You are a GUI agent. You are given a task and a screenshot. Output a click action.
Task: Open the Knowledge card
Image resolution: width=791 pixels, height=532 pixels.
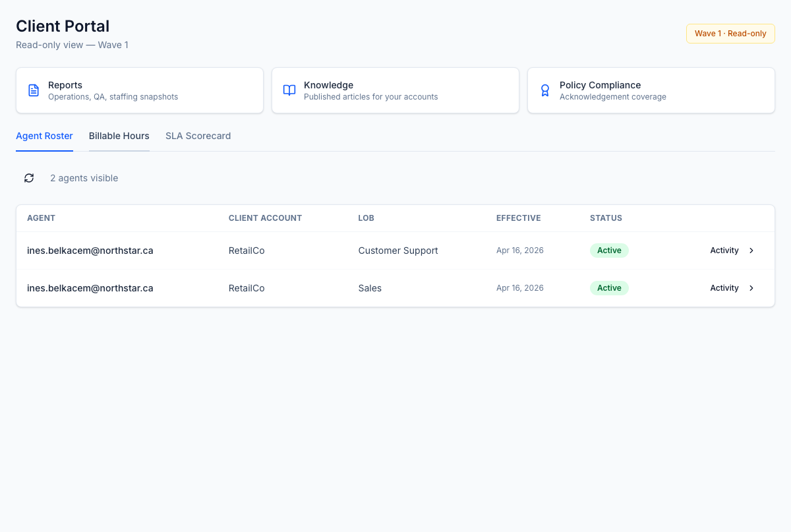(395, 90)
